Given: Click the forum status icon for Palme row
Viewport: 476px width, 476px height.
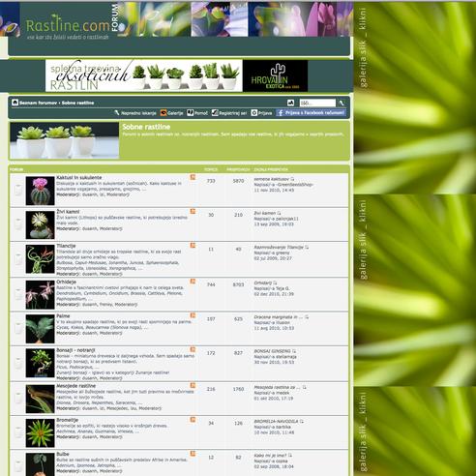Looking at the screenshot, I should (x=18, y=328).
